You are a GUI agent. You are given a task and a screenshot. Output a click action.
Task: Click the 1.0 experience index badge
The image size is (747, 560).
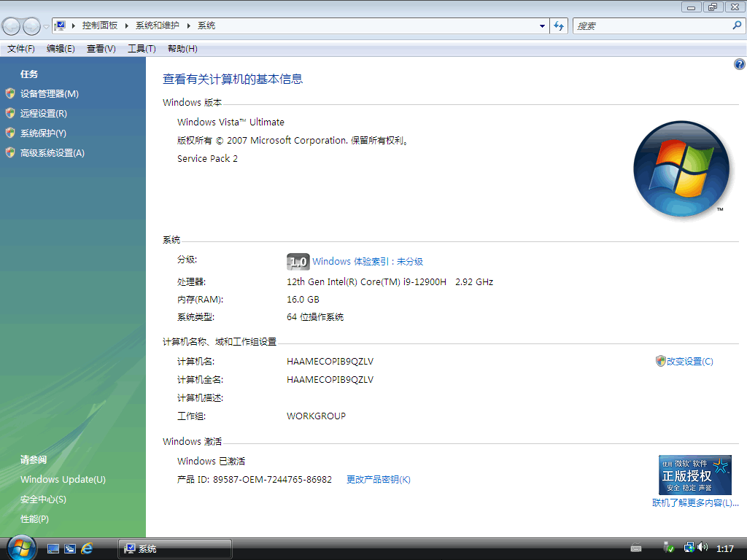(298, 262)
